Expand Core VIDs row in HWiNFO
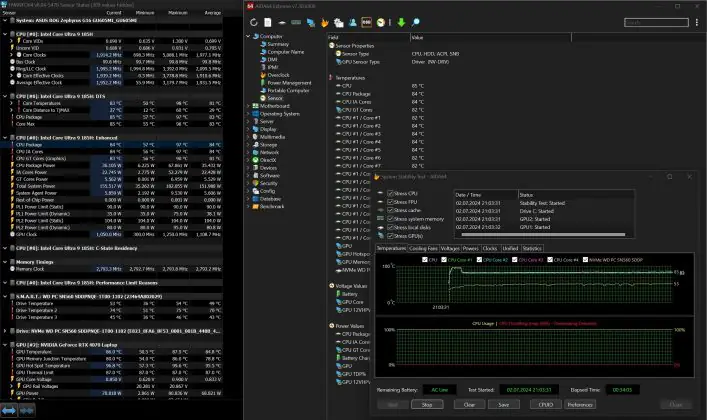 click(12, 41)
